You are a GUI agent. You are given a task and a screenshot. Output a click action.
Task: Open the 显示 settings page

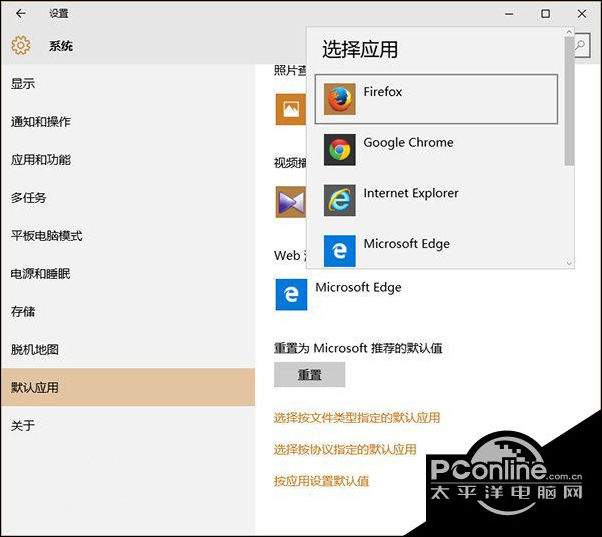click(128, 84)
